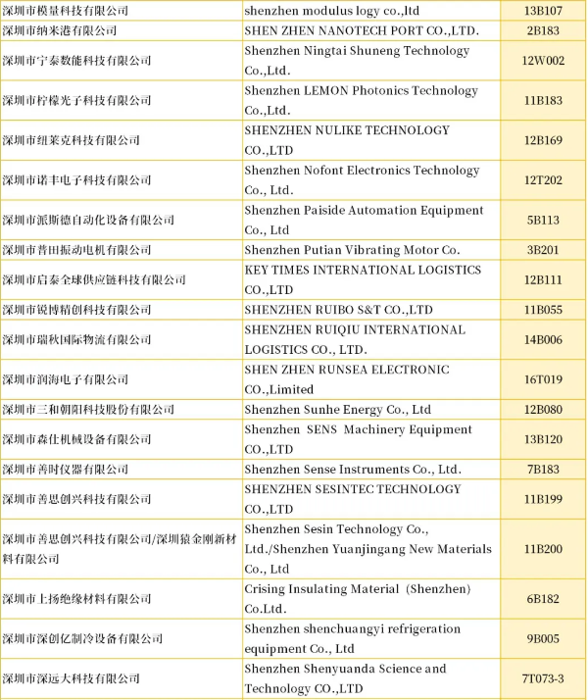This screenshot has height=700, width=588.
Task: Click shenzhen modulus logy co.,ltd text
Action: tap(331, 11)
